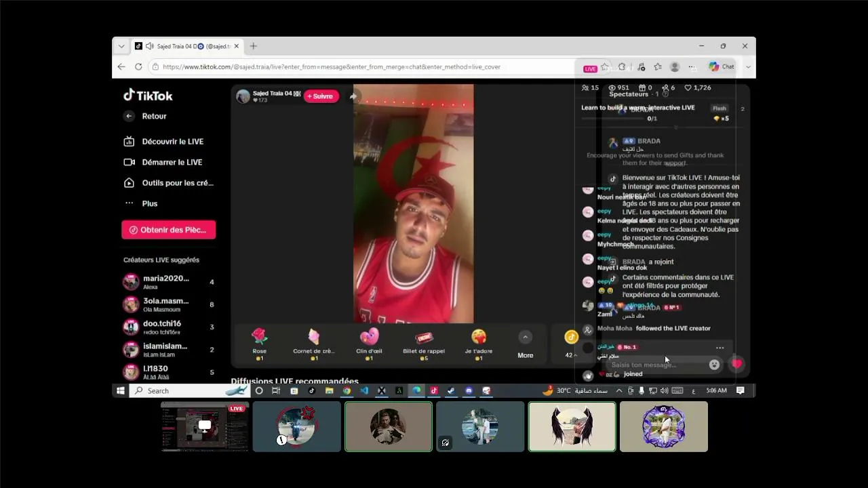The height and width of the screenshot is (488, 868).
Task: Open File Explorer from the taskbar
Action: tap(329, 390)
